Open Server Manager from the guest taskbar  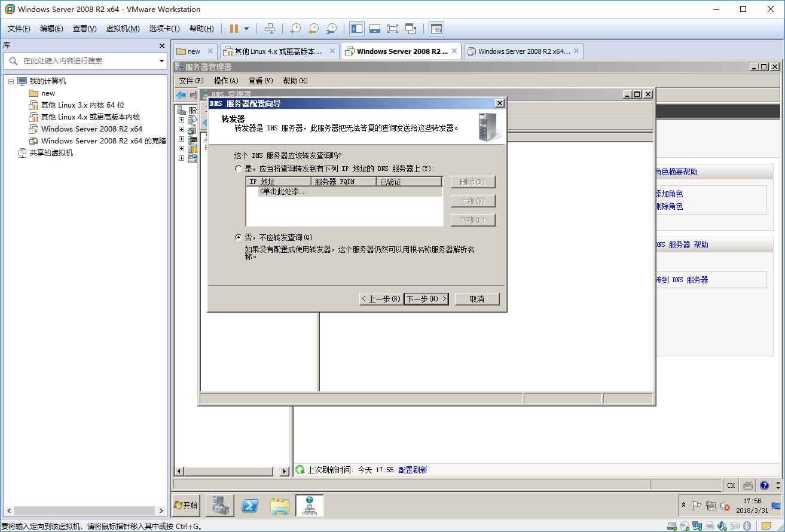pyautogui.click(x=219, y=505)
